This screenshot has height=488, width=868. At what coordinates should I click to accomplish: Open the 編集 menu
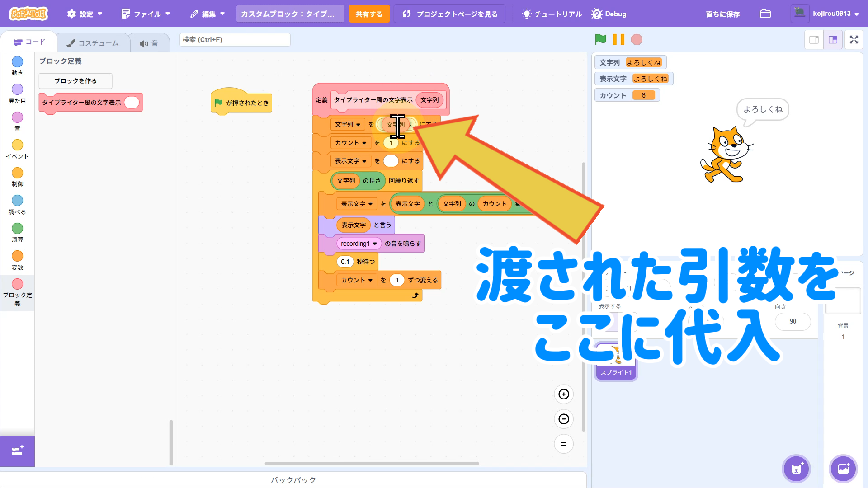(208, 14)
